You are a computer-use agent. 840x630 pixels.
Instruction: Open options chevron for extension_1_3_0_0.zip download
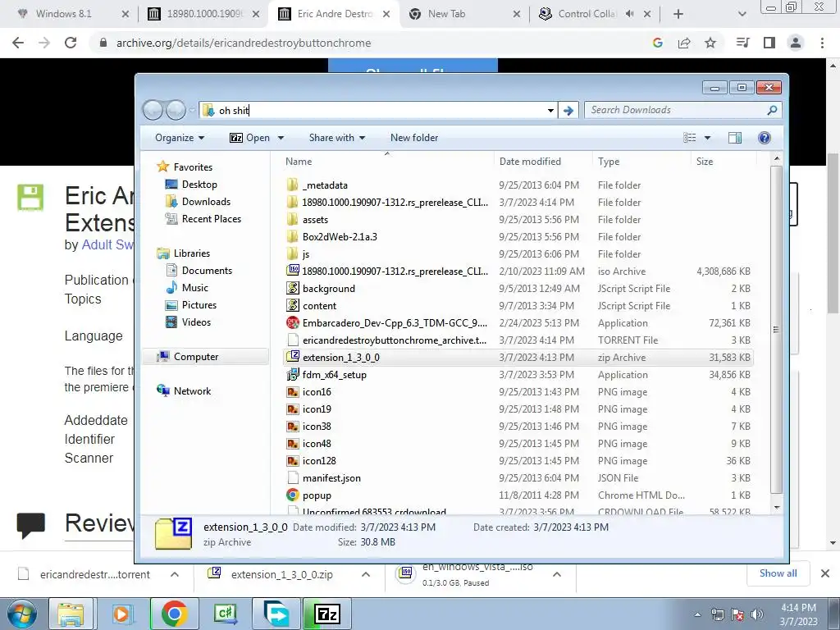coord(366,574)
